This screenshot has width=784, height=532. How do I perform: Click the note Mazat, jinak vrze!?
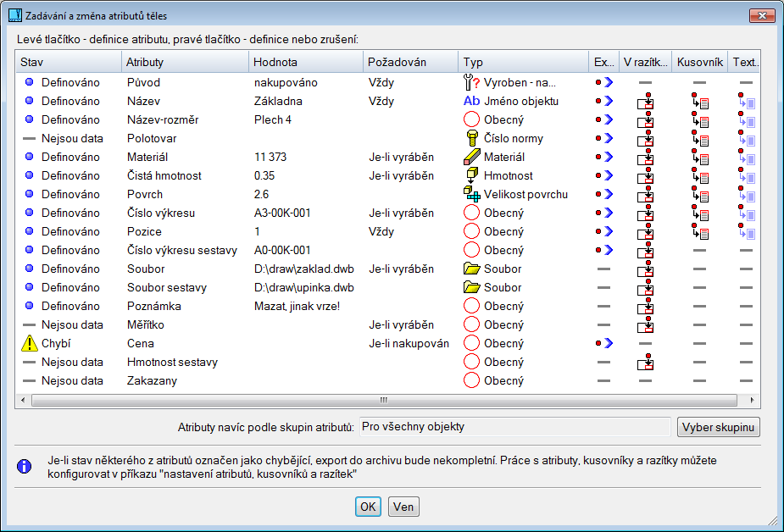tap(297, 306)
